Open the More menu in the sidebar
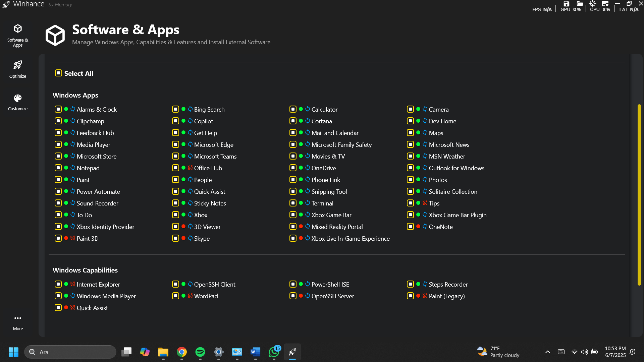This screenshot has width=644, height=362. [x=18, y=323]
